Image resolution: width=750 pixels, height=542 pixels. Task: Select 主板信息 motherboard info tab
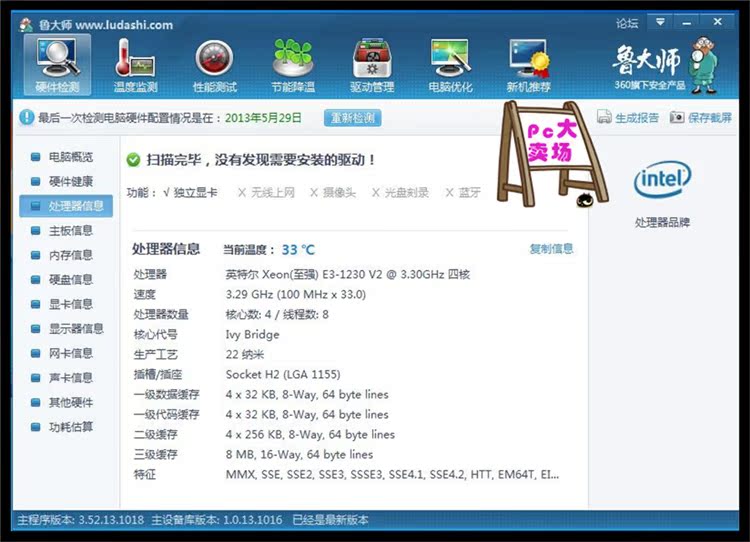pos(69,231)
